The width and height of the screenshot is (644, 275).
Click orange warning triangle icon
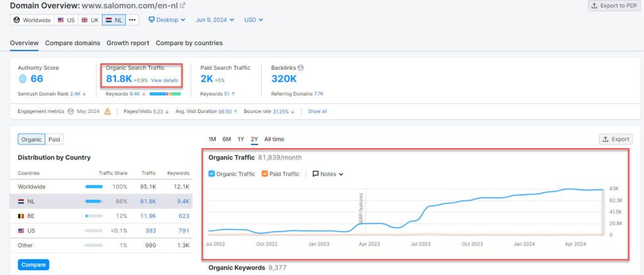tap(108, 111)
